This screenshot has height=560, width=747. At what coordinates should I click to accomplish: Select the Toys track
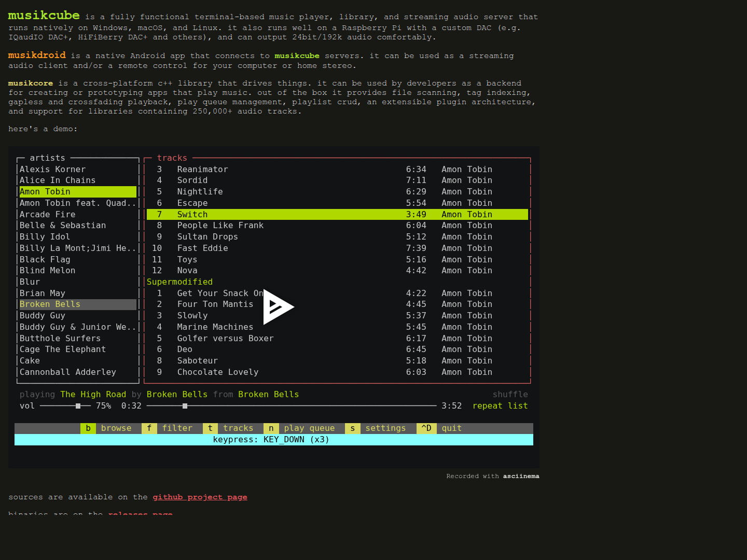(337, 260)
